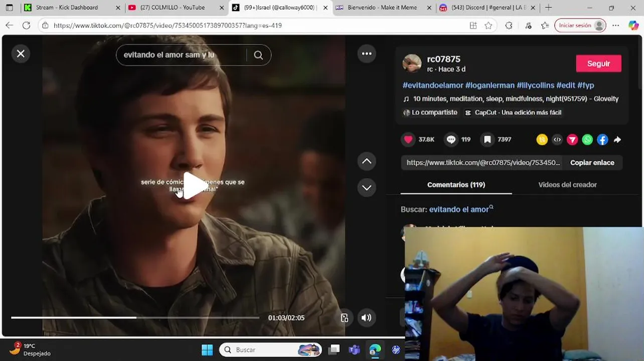The image size is (644, 361).
Task: Go to next video with down chevron
Action: (367, 188)
